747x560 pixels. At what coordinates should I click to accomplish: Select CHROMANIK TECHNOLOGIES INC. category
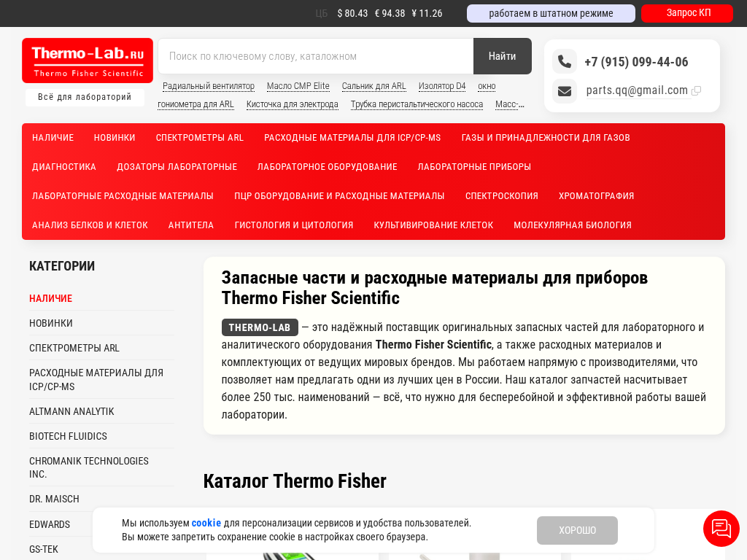89,467
